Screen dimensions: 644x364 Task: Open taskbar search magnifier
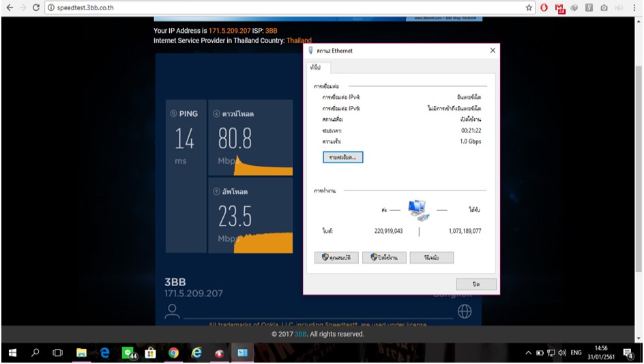35,353
